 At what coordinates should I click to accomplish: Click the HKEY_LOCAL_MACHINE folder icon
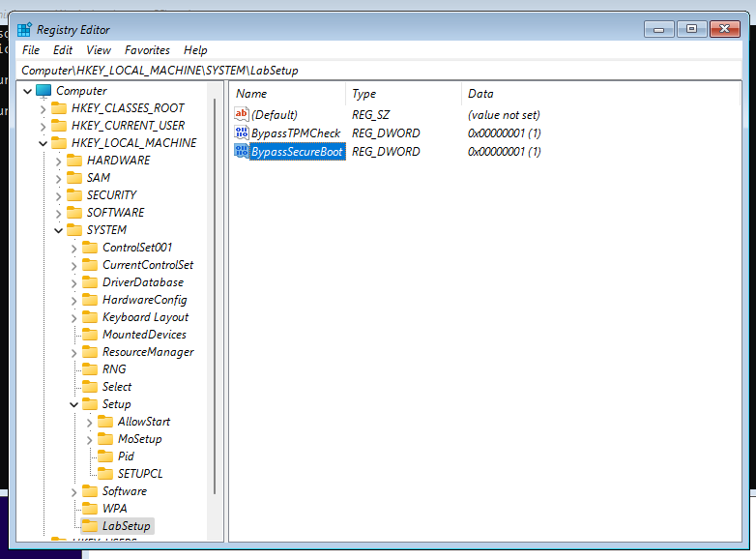(59, 143)
